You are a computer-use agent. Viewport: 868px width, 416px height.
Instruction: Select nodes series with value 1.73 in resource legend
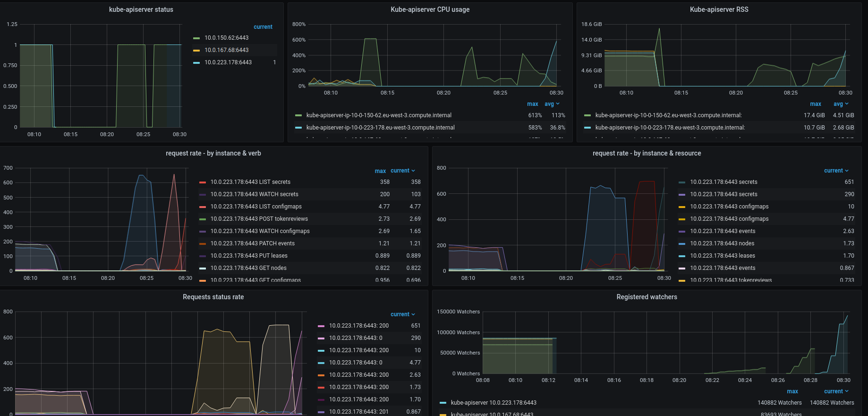(x=722, y=243)
